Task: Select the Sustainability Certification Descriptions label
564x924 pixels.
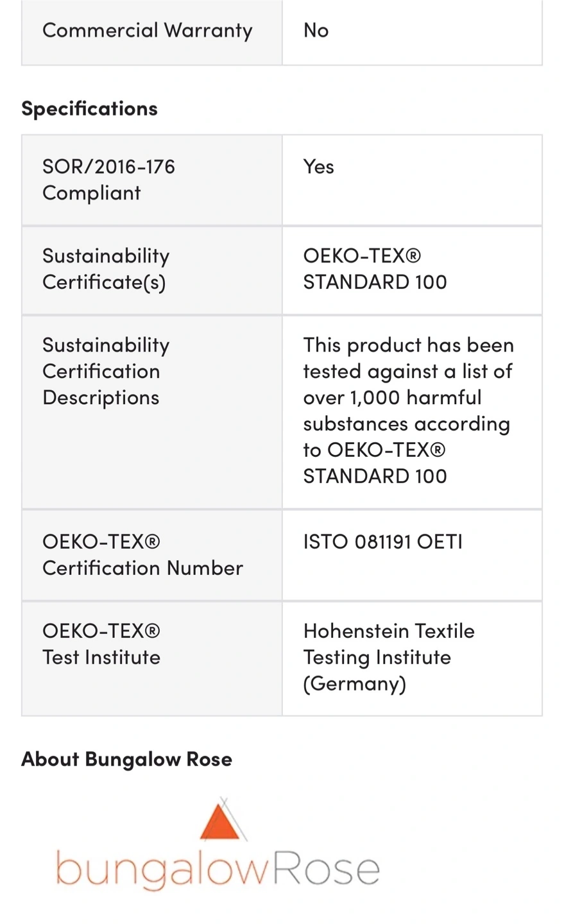Action: (x=106, y=371)
